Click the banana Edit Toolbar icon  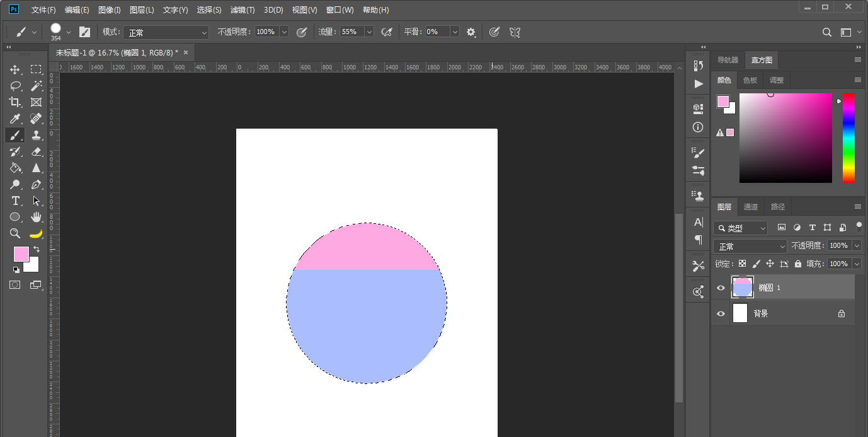click(x=36, y=233)
